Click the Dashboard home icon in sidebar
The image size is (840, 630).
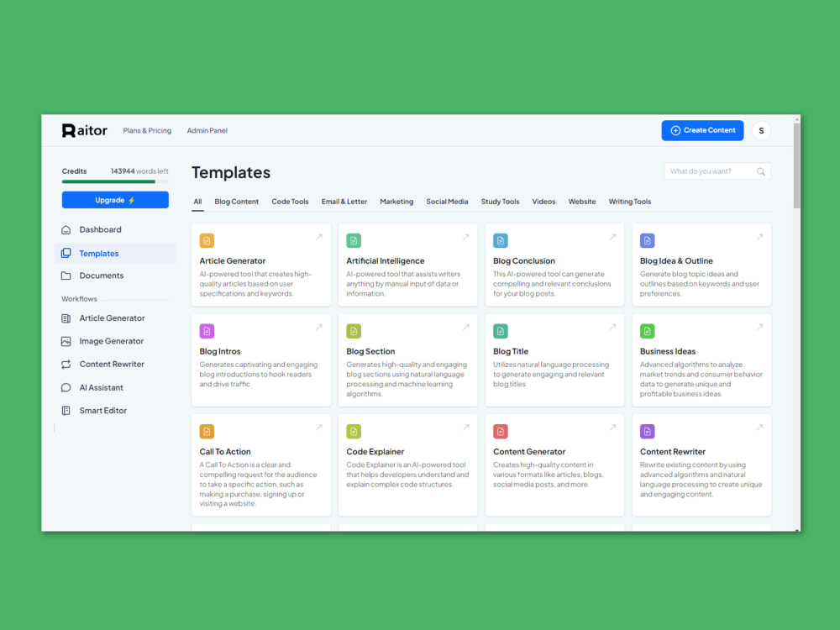(66, 230)
